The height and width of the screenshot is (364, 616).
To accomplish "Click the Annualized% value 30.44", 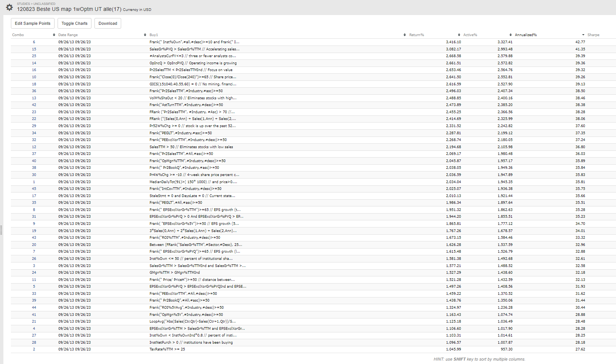I will [x=580, y=308].
